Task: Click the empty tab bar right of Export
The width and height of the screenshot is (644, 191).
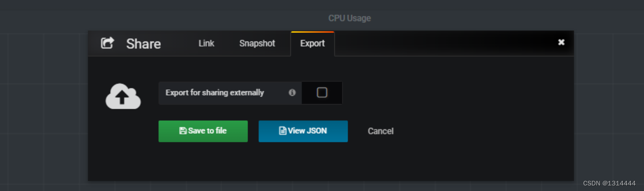Action: click(x=445, y=43)
